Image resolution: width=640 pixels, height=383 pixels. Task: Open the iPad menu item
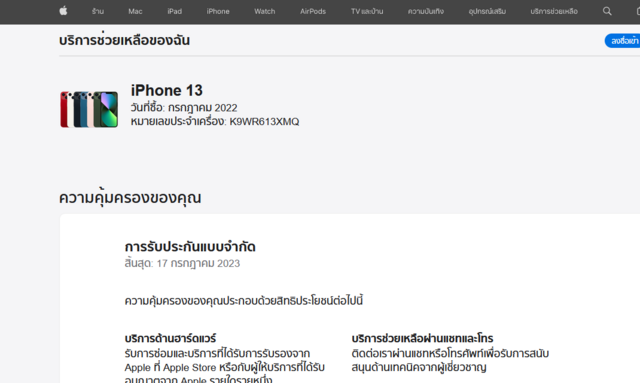175,11
